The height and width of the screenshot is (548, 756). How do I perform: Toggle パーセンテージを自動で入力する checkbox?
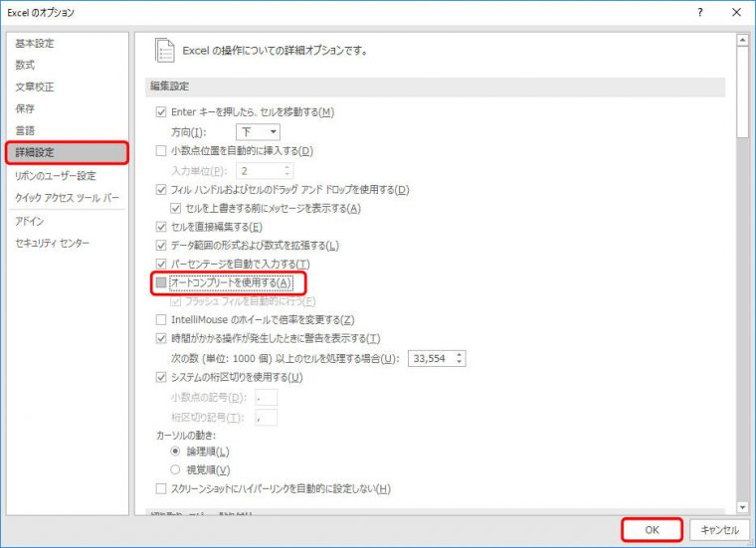point(161,265)
